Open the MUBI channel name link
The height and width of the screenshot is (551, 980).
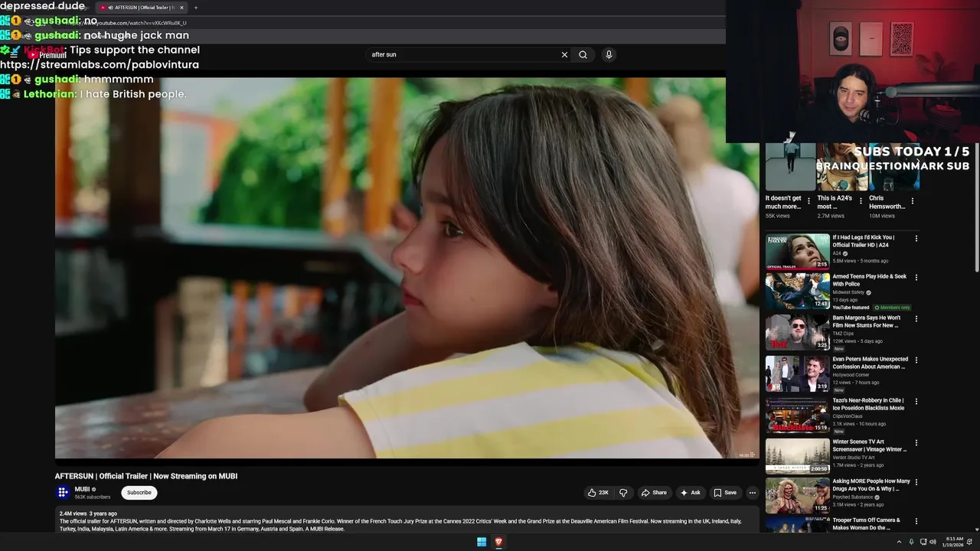(82, 489)
